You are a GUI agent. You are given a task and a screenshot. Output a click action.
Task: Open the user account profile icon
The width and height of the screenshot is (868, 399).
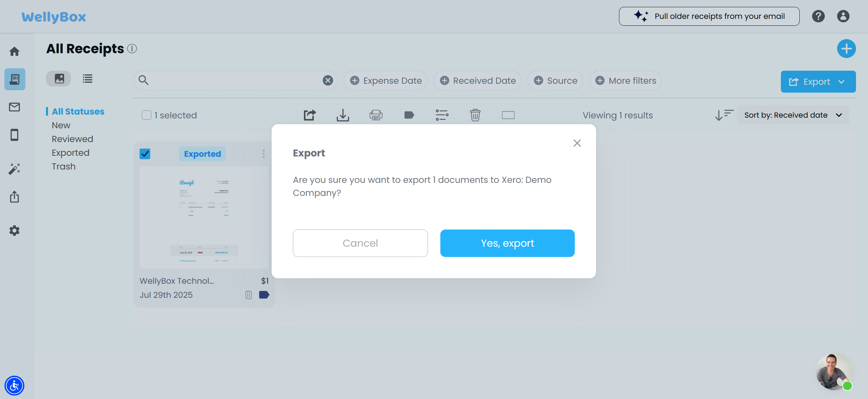point(843,16)
